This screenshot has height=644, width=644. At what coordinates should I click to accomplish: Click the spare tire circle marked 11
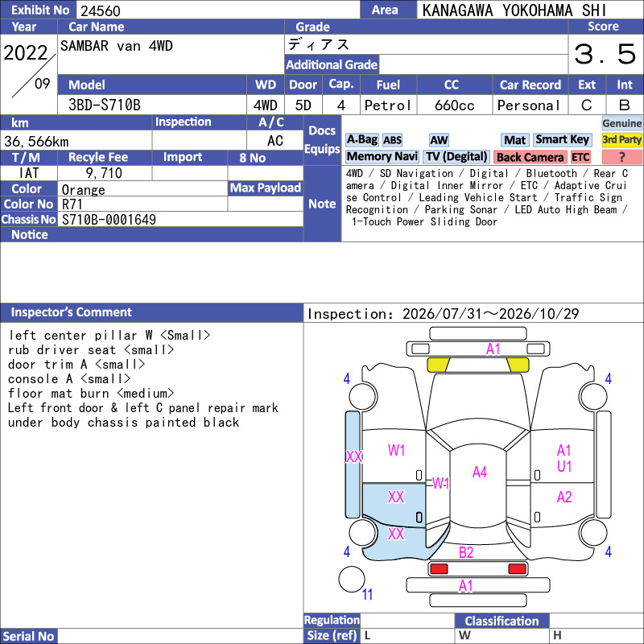point(352,579)
